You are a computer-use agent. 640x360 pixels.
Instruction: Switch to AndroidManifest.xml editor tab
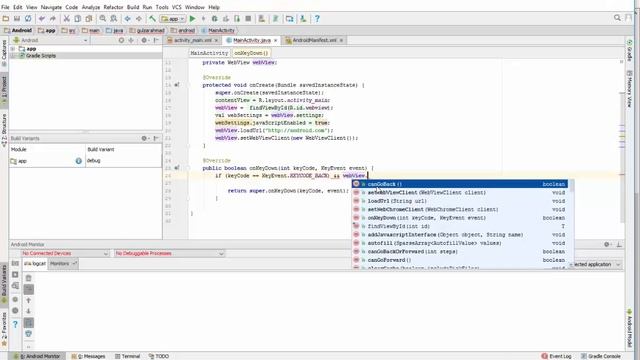pyautogui.click(x=314, y=40)
